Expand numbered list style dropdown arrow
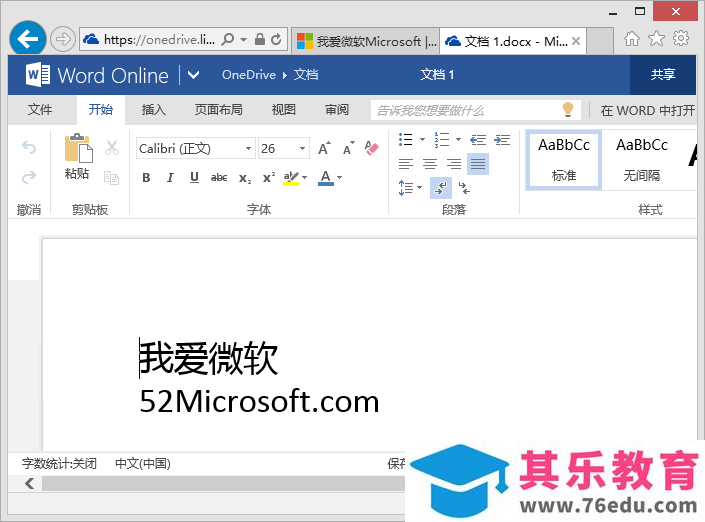This screenshot has width=705, height=522. 458,140
